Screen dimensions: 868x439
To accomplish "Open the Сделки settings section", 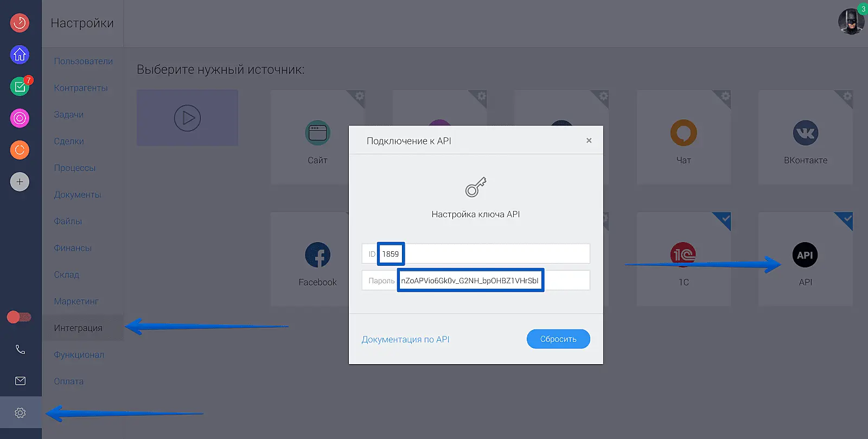I will (69, 141).
